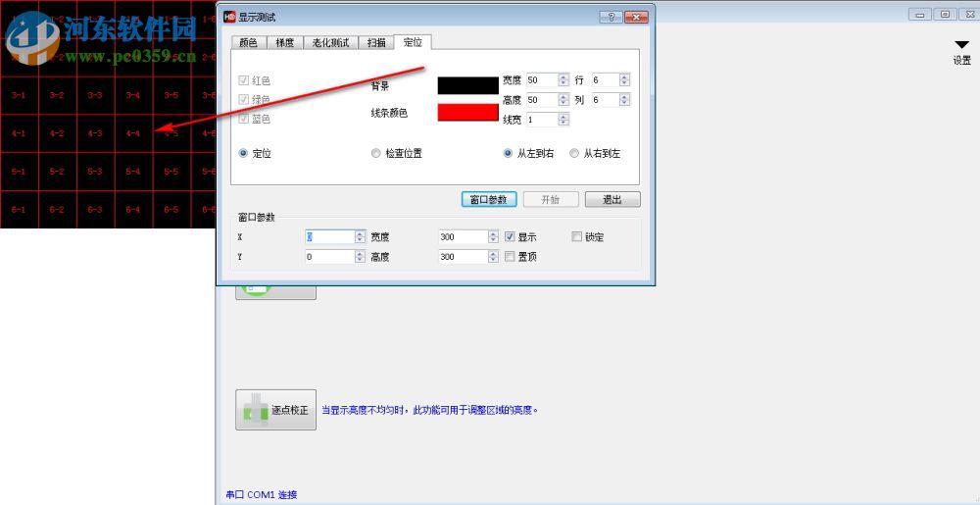980x505 pixels.
Task: Click the 窗口参数 button
Action: (489, 199)
